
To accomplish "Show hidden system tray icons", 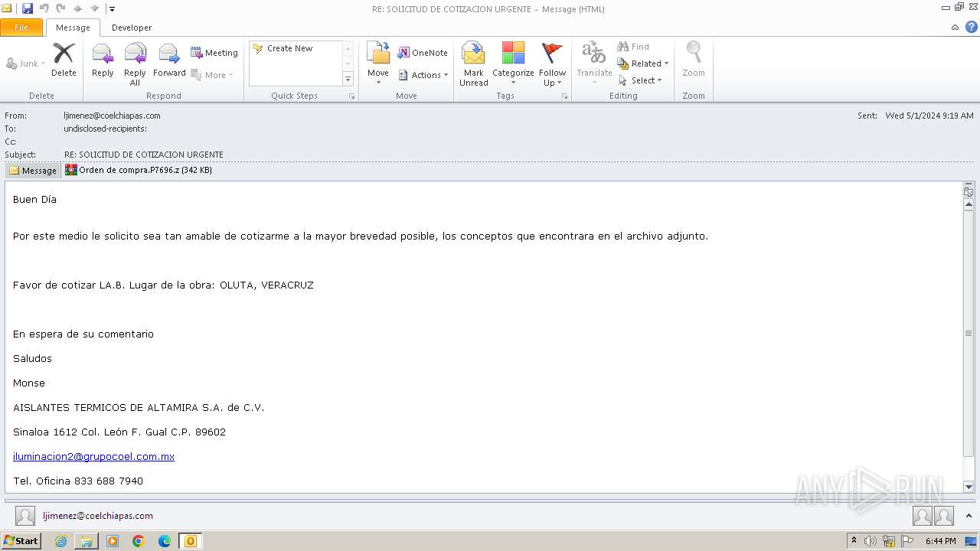I will coord(854,541).
